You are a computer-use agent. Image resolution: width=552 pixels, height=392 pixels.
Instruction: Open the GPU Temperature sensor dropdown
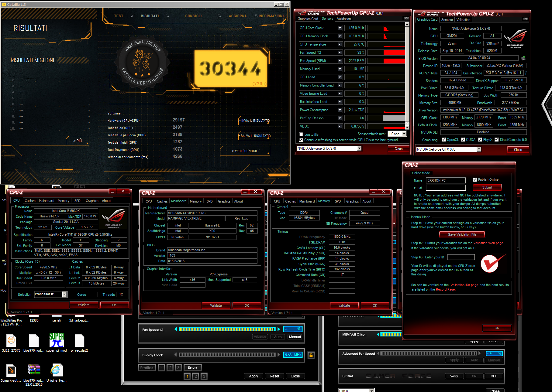[340, 44]
